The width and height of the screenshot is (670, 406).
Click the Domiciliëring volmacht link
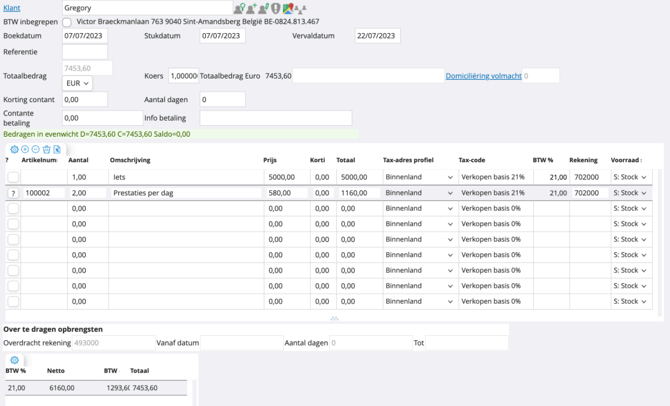[x=483, y=76]
